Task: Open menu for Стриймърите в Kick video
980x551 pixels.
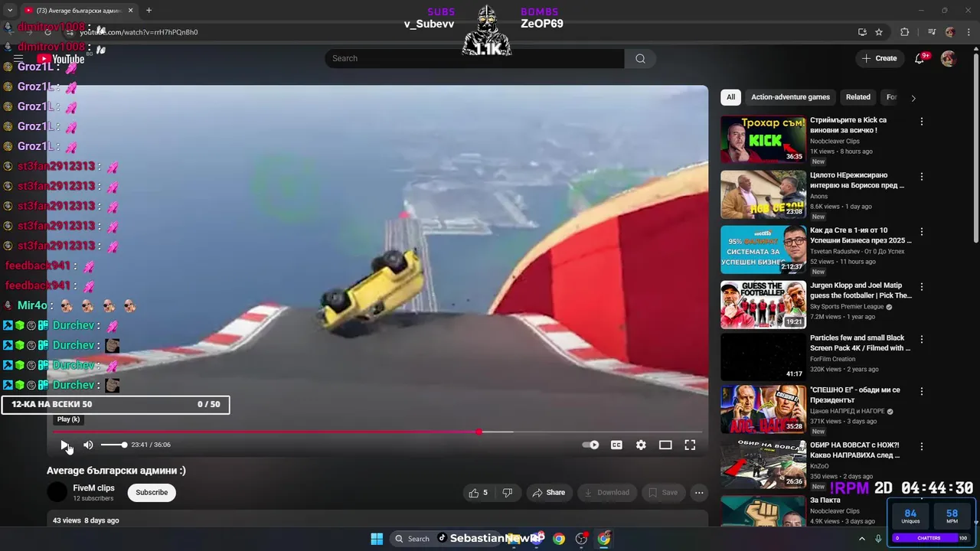Action: click(922, 122)
